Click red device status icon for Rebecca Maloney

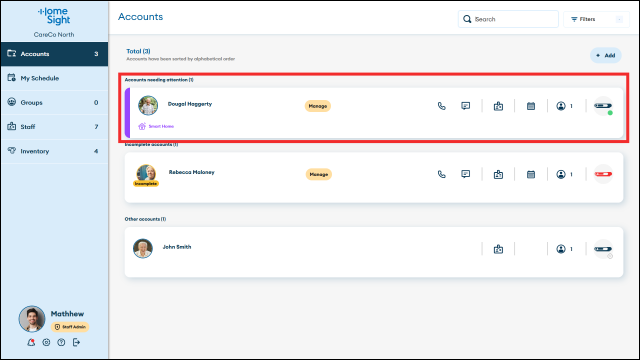[x=603, y=174]
